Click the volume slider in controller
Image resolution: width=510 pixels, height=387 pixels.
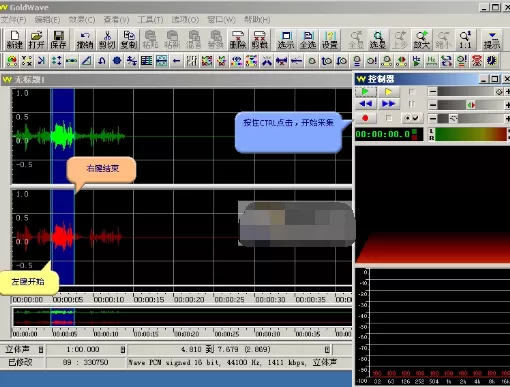(x=470, y=91)
